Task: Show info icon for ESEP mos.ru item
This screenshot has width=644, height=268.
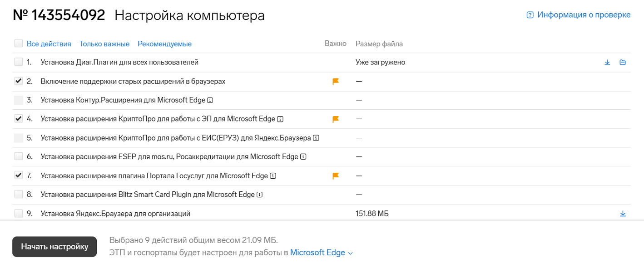Action: click(303, 157)
